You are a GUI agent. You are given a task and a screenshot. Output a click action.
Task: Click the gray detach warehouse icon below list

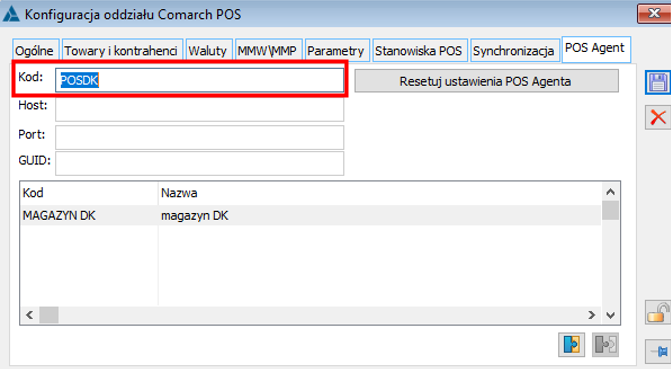[x=606, y=345]
